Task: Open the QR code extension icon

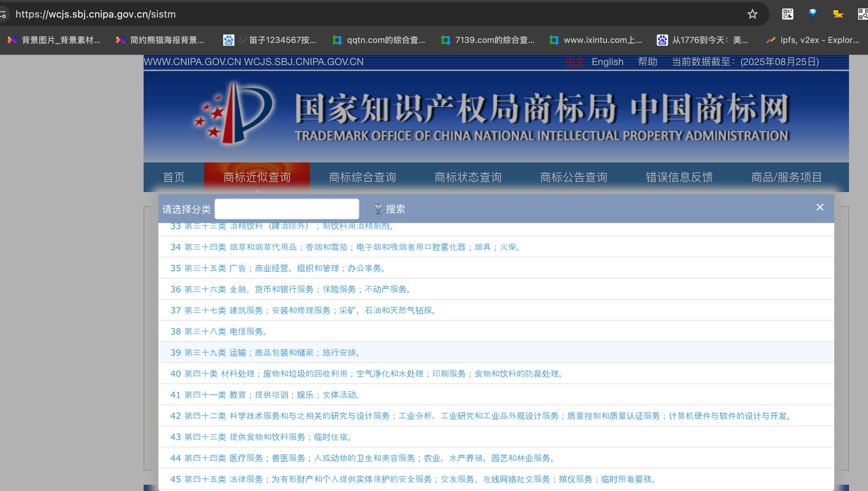Action: (x=788, y=14)
